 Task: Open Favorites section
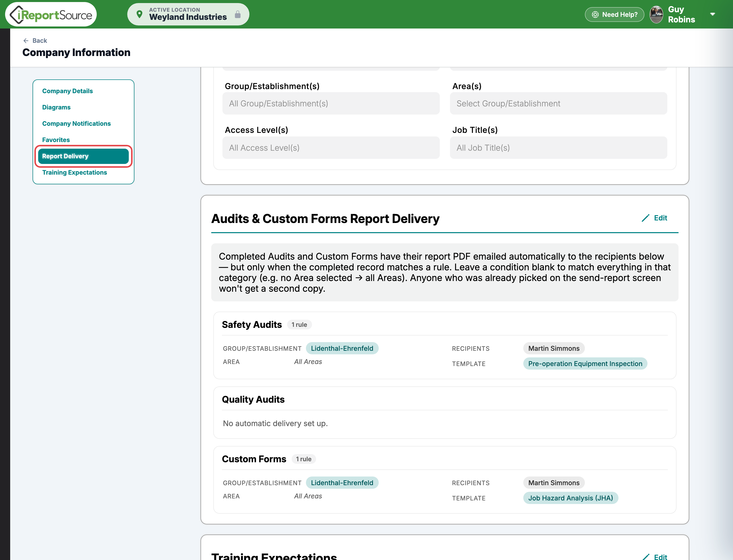56,140
